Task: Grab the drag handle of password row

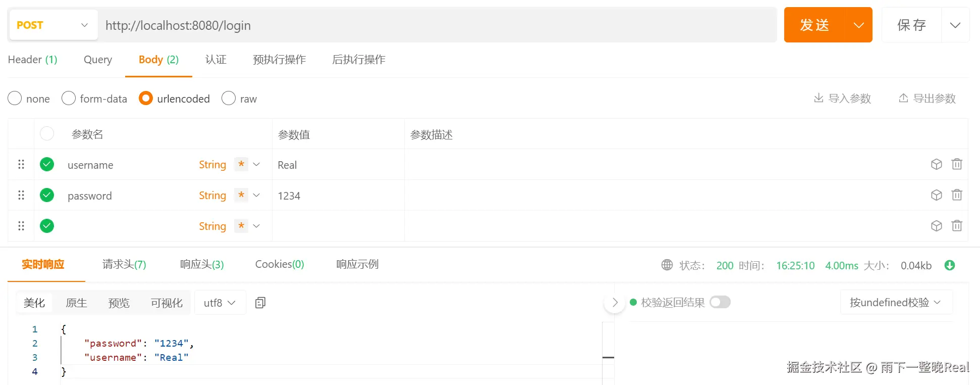Action: [x=21, y=195]
